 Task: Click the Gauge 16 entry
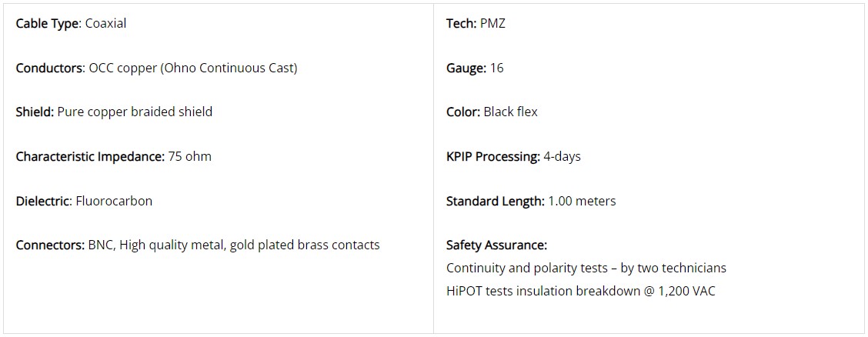point(475,68)
